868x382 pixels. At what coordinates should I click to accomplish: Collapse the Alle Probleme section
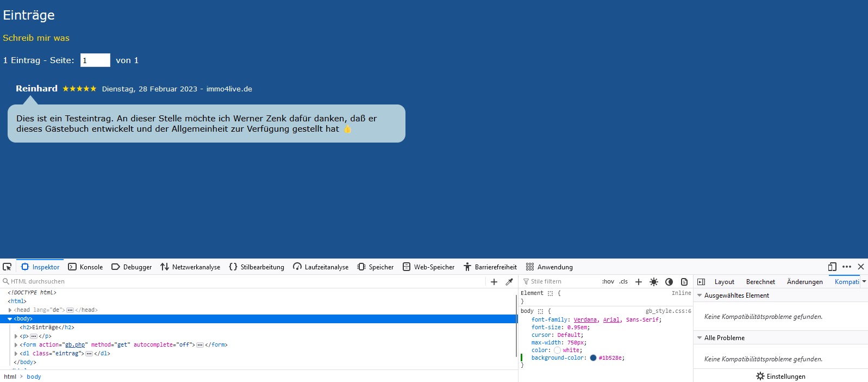(700, 338)
